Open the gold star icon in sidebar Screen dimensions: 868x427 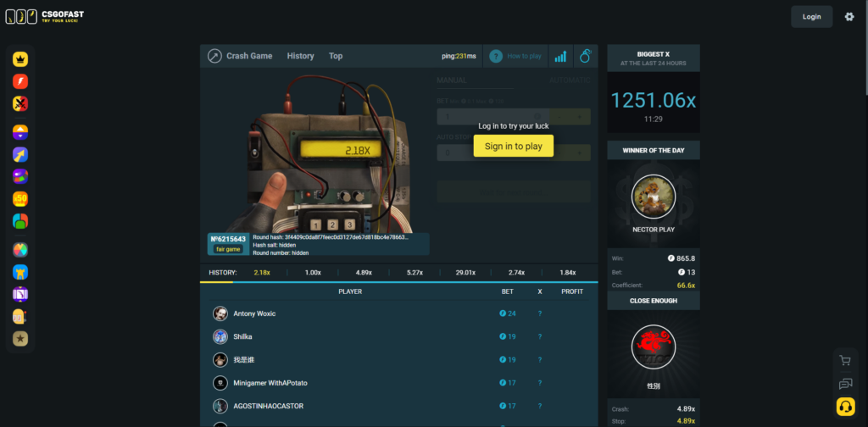pyautogui.click(x=20, y=339)
